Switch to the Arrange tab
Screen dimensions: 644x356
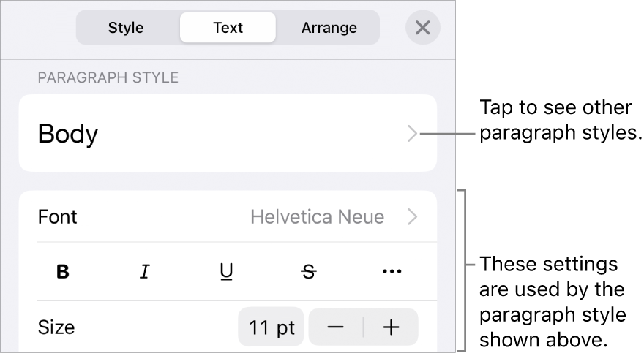click(x=329, y=29)
